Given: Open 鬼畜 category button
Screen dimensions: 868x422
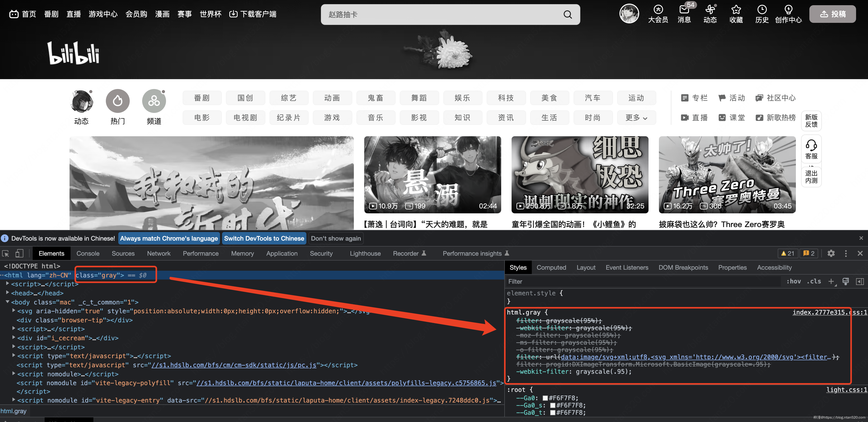Looking at the screenshot, I should pos(375,98).
